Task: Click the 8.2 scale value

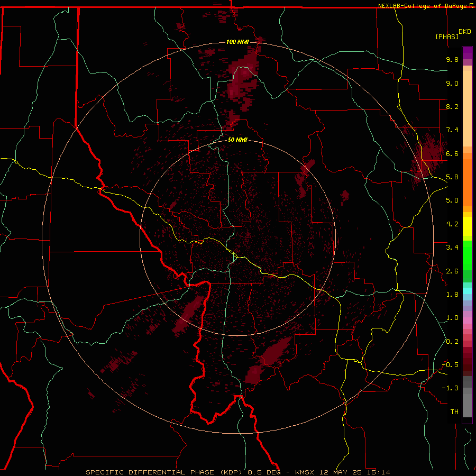Action: coord(452,106)
